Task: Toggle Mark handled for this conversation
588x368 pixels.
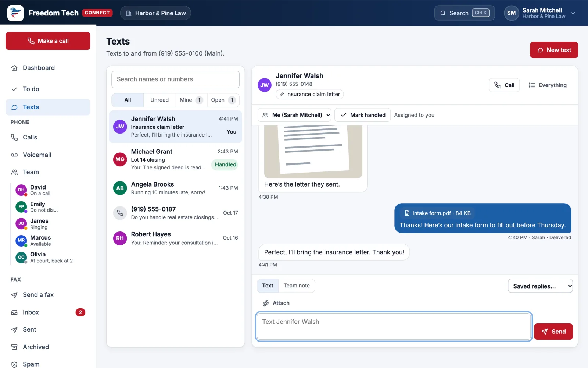Action: (x=362, y=115)
